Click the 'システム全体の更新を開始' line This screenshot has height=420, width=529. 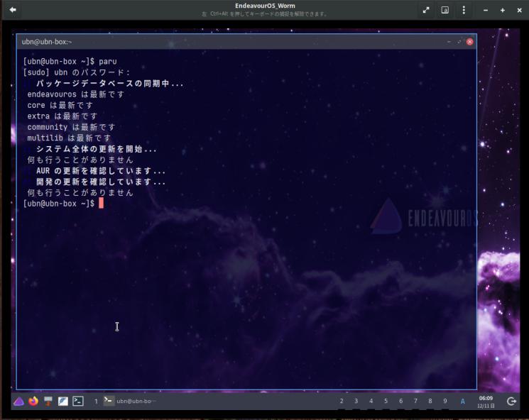(x=96, y=149)
